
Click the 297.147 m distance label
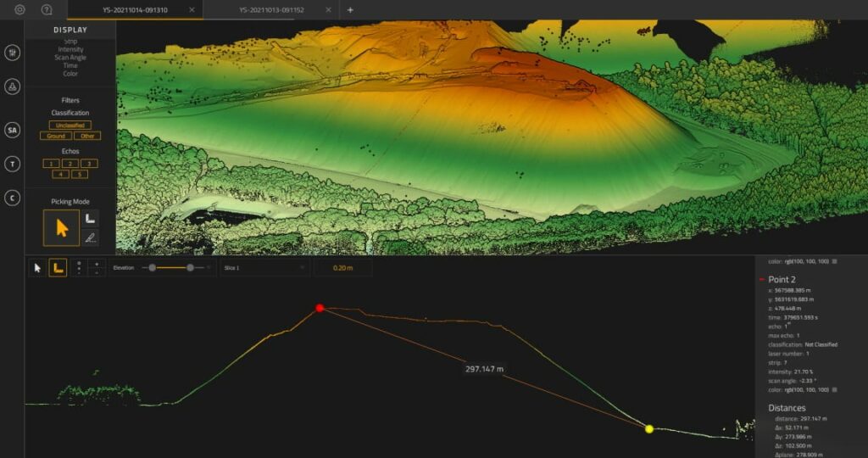484,369
